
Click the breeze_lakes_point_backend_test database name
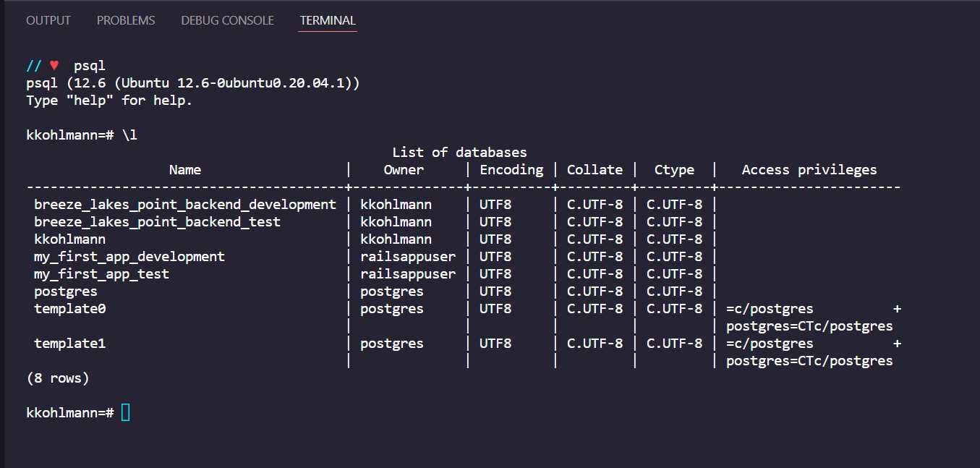(157, 222)
